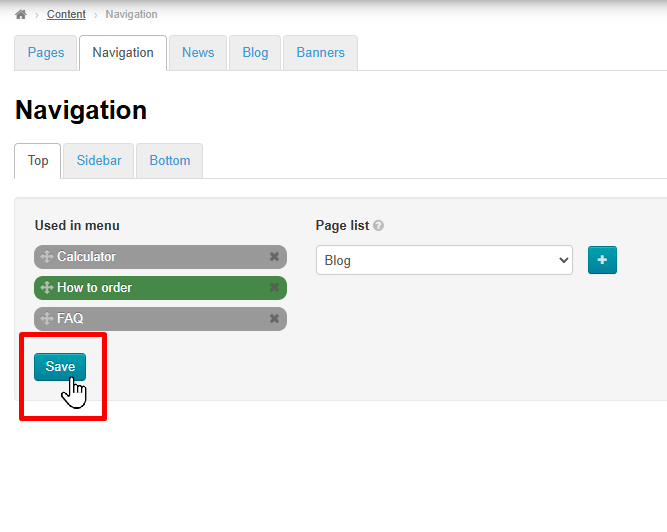This screenshot has height=532, width=667.
Task: Switch to the Pages tab
Action: [46, 53]
